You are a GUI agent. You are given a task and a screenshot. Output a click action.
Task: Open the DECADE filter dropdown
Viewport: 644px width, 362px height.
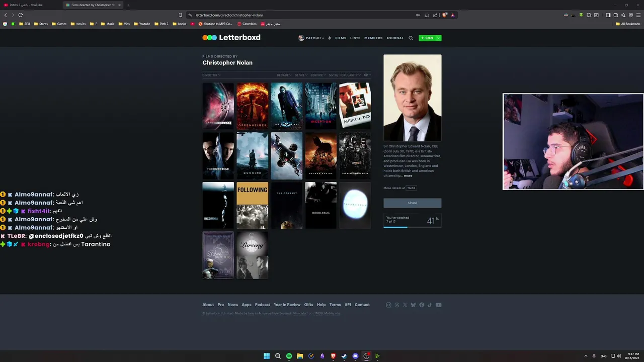[284, 75]
